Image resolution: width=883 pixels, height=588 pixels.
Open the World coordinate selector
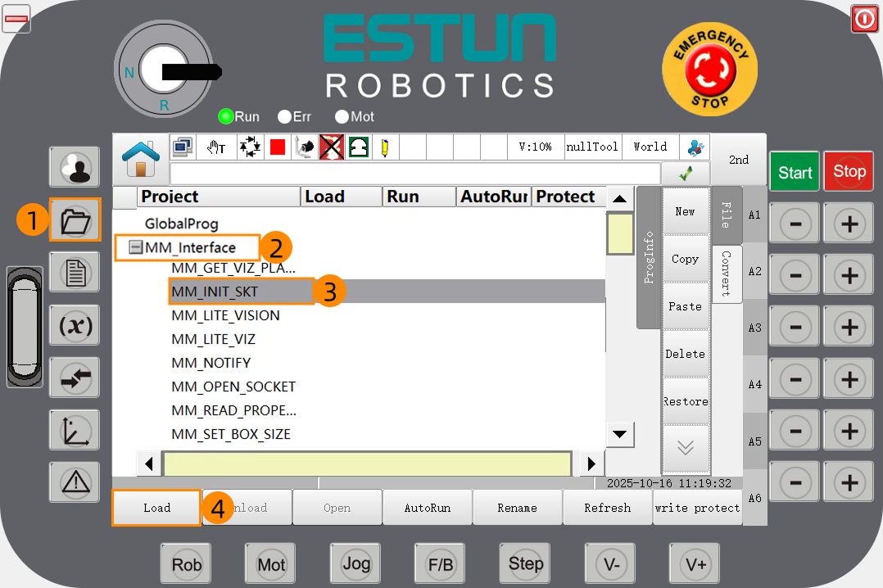pyautogui.click(x=650, y=147)
